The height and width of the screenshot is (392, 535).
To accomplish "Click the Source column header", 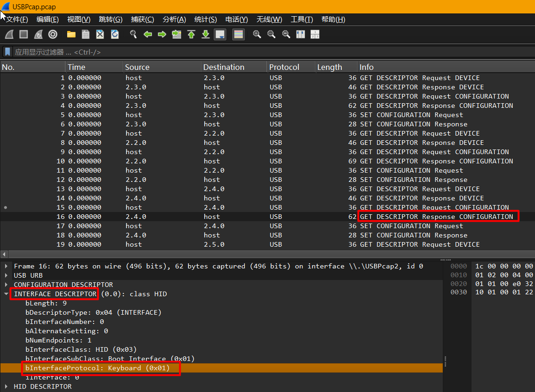I will 137,67.
